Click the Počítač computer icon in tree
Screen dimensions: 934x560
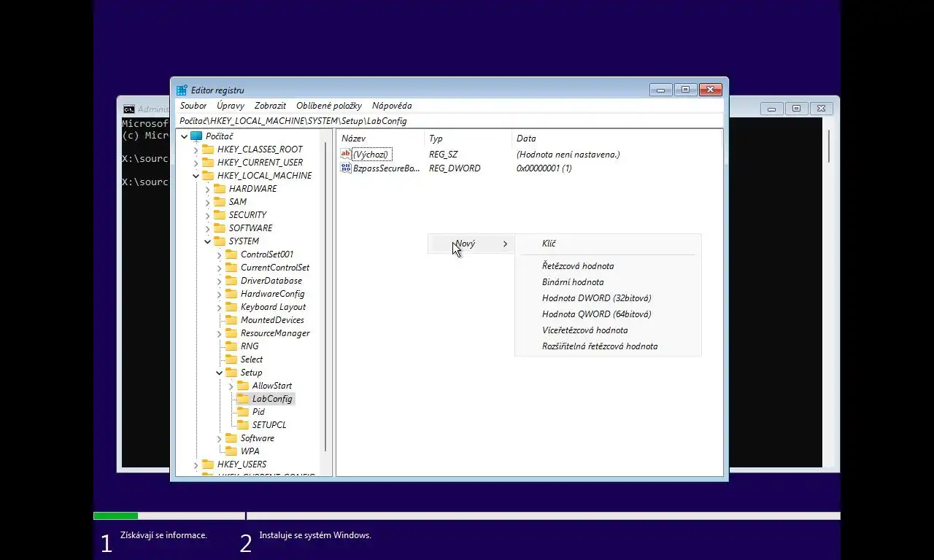[x=196, y=136]
